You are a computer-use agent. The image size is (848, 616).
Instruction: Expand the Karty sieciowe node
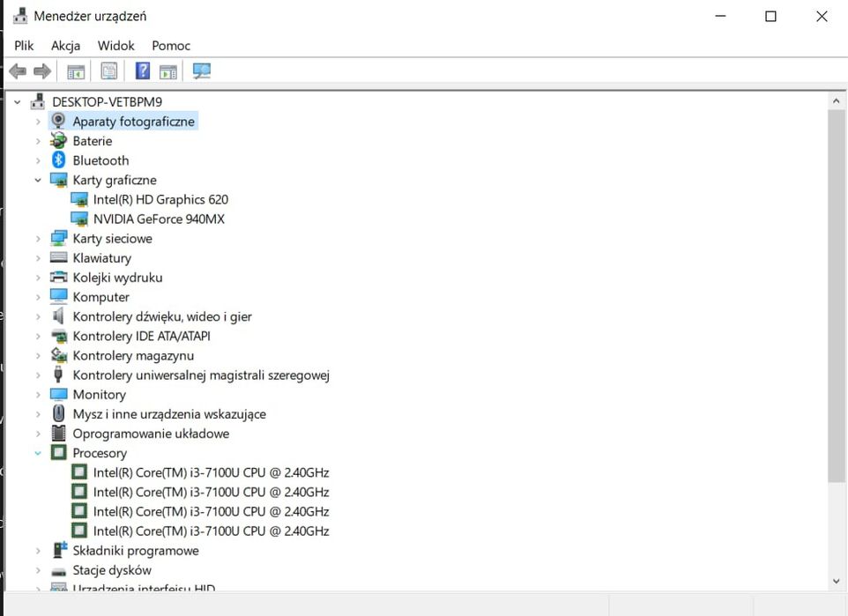click(x=38, y=238)
